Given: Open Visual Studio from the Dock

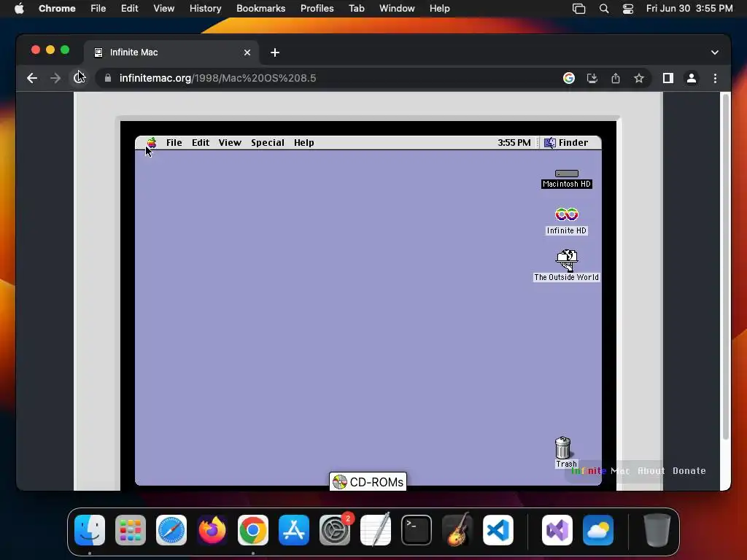Looking at the screenshot, I should 557,530.
